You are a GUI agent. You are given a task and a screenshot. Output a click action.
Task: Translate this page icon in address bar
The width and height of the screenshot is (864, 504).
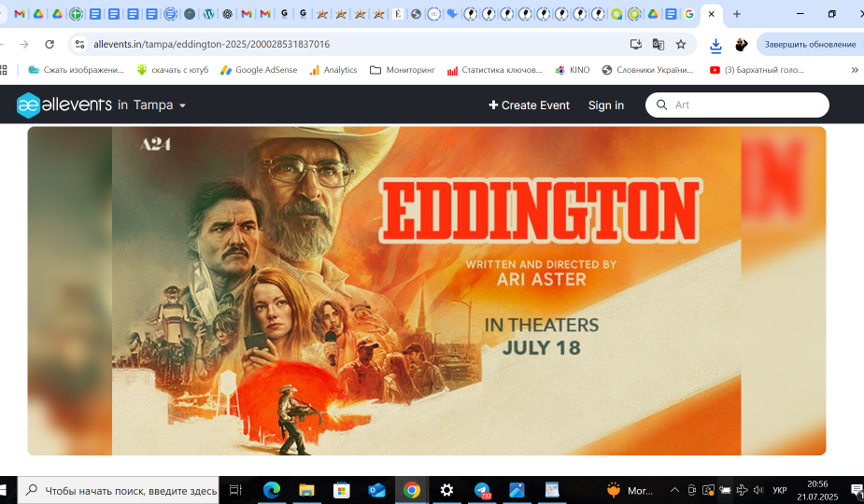(658, 44)
